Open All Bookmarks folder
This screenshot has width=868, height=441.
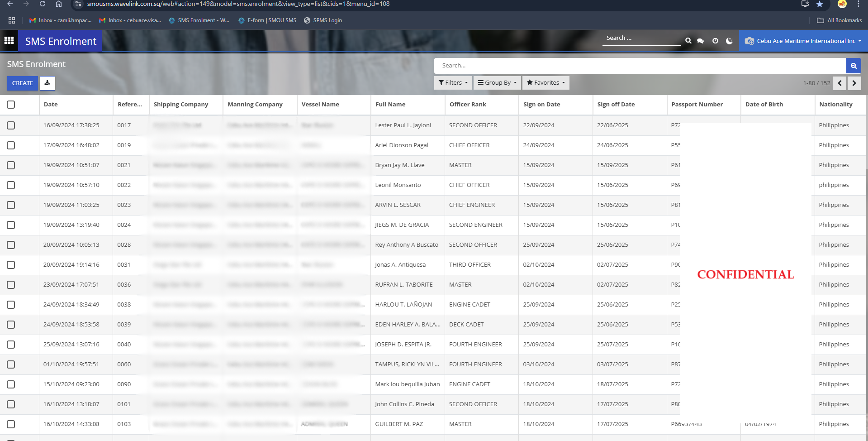click(x=840, y=20)
